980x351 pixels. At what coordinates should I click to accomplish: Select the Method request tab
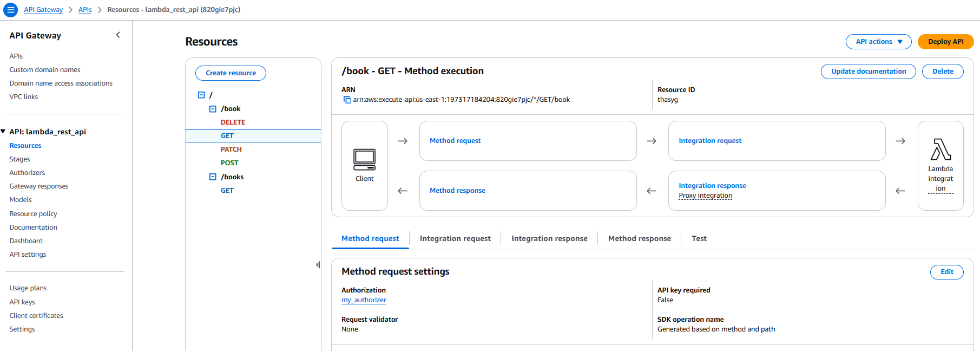370,238
